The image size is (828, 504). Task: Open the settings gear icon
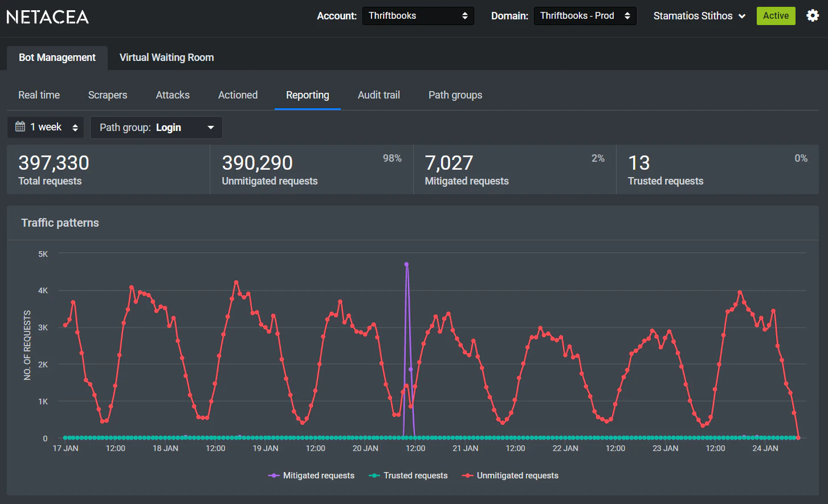811,15
